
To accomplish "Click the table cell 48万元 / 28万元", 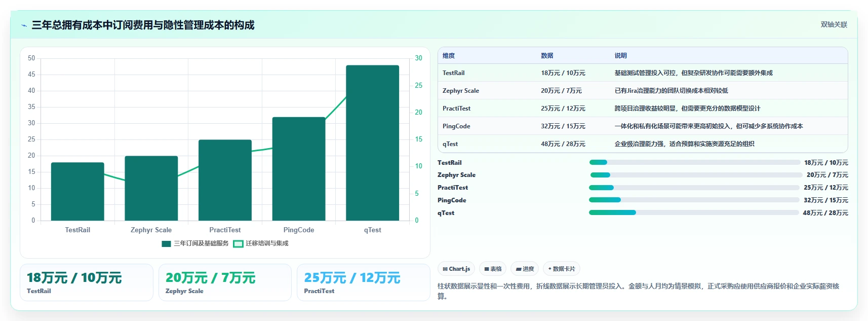I will (x=563, y=144).
